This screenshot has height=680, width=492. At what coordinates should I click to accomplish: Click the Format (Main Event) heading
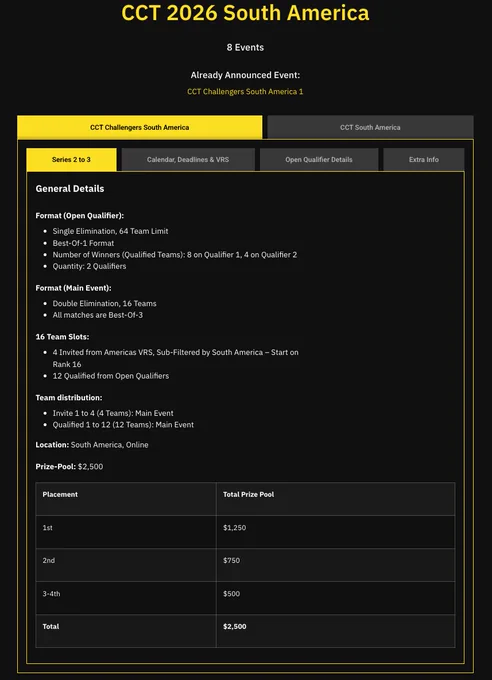point(73,288)
